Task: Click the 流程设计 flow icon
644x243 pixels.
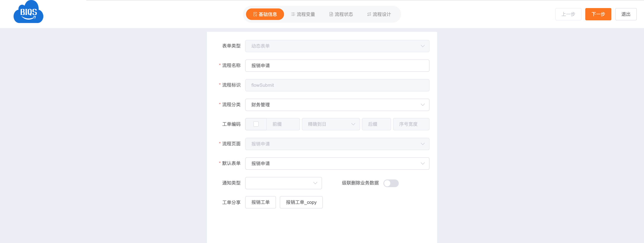Action: tap(369, 14)
